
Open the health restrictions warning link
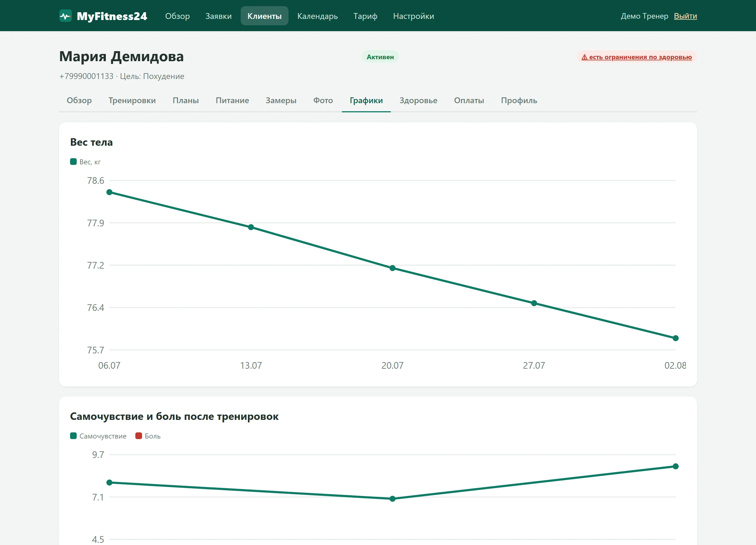point(637,57)
